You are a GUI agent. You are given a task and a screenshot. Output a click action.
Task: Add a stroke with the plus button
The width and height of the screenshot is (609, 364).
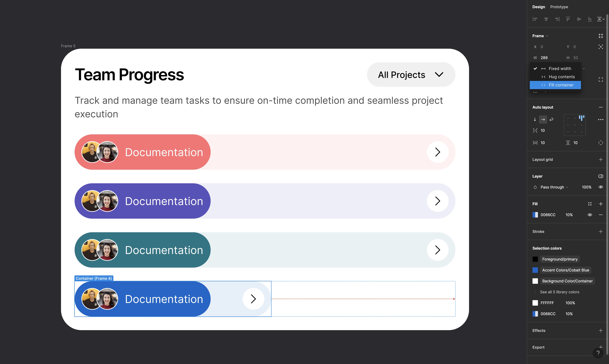pos(601,231)
